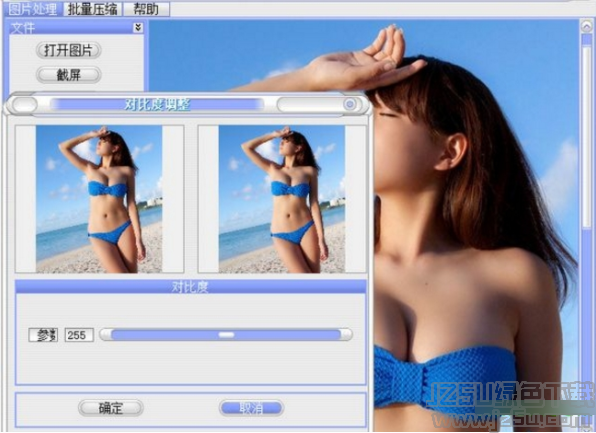Open the 帮助 menu tab

(146, 9)
